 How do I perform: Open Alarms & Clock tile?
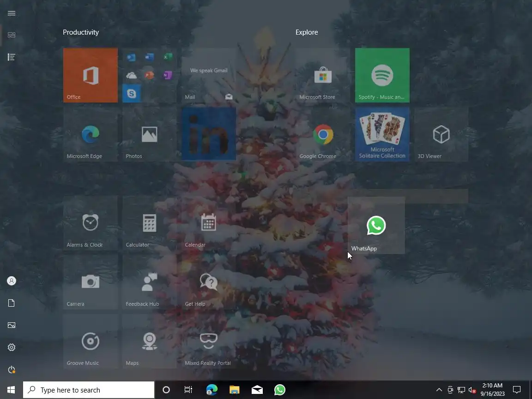tap(91, 223)
